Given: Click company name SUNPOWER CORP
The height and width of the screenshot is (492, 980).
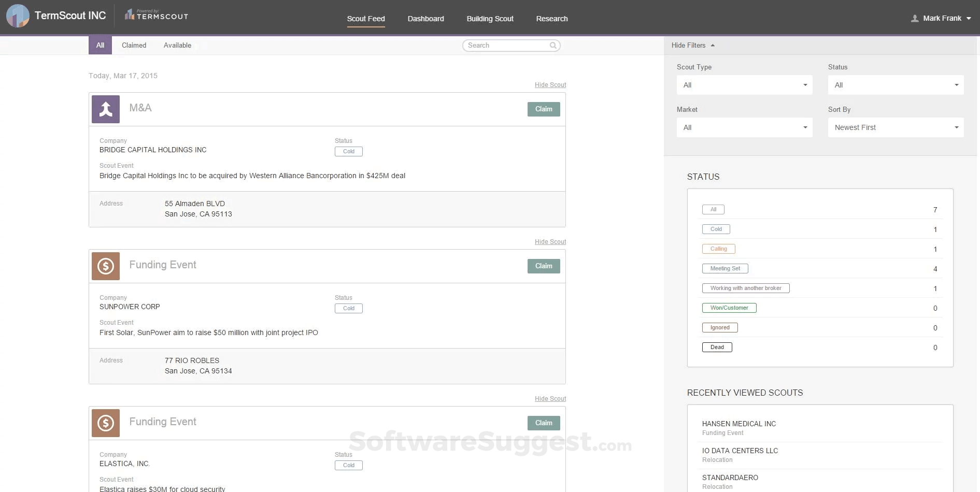Looking at the screenshot, I should click(130, 307).
